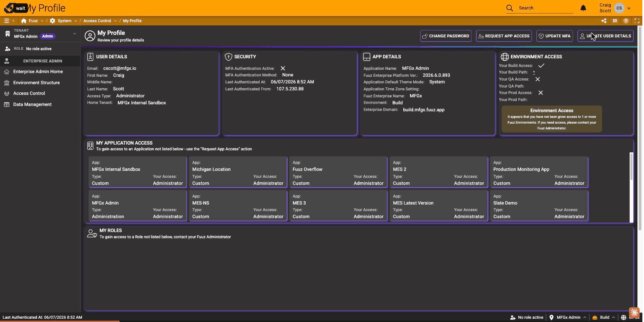Click the orange starburst assistant icon
The height and width of the screenshot is (322, 644).
[x=635, y=313]
